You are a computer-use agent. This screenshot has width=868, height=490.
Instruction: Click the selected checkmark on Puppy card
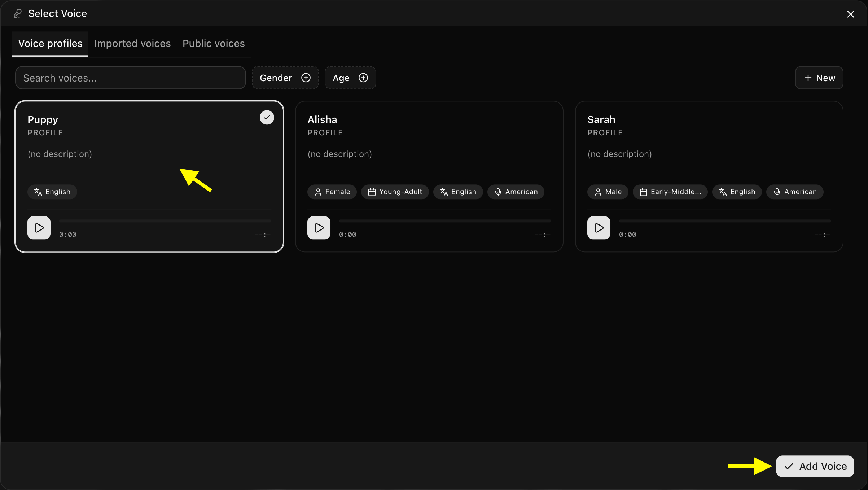pos(267,117)
